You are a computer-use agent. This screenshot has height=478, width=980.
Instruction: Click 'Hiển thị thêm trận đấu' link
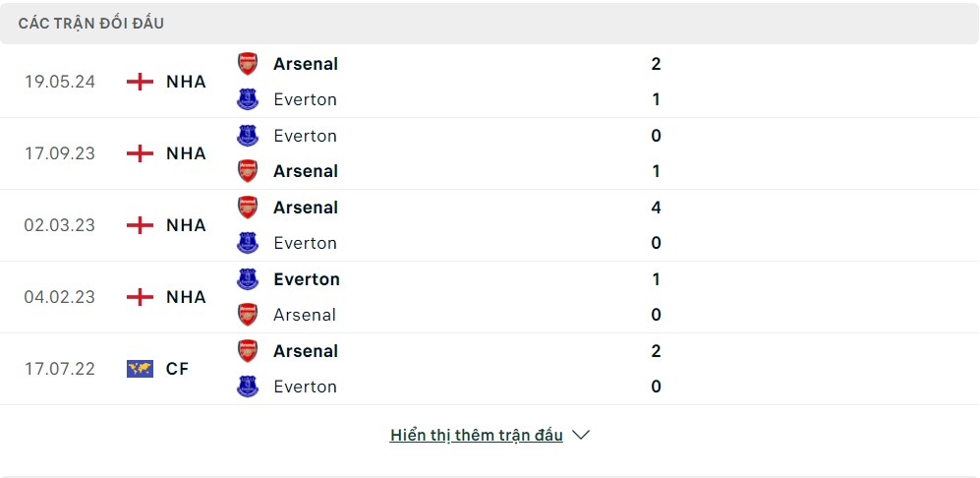pyautogui.click(x=477, y=435)
